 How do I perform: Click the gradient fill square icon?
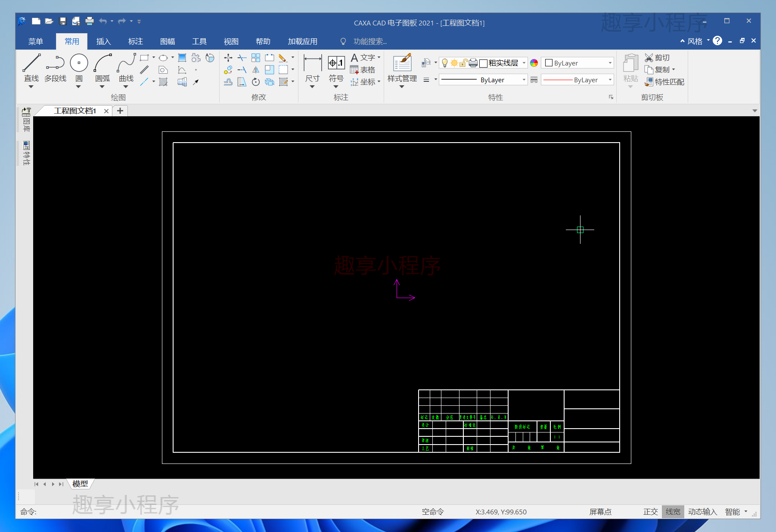click(x=182, y=57)
